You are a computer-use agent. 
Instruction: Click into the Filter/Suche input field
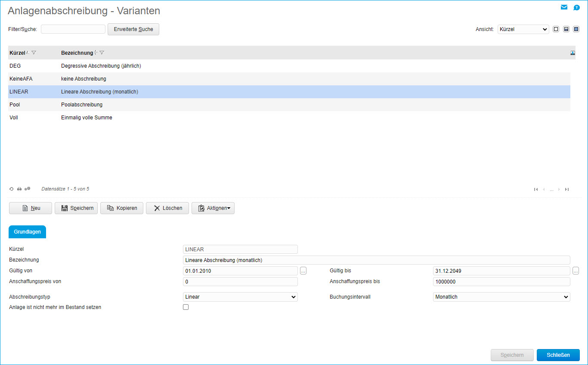73,29
